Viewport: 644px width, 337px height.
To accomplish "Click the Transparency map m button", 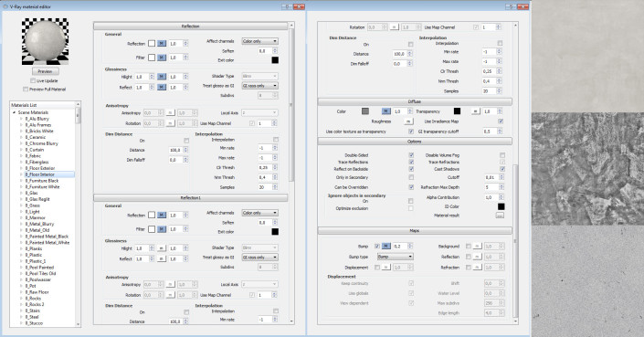I will pyautogui.click(x=475, y=111).
